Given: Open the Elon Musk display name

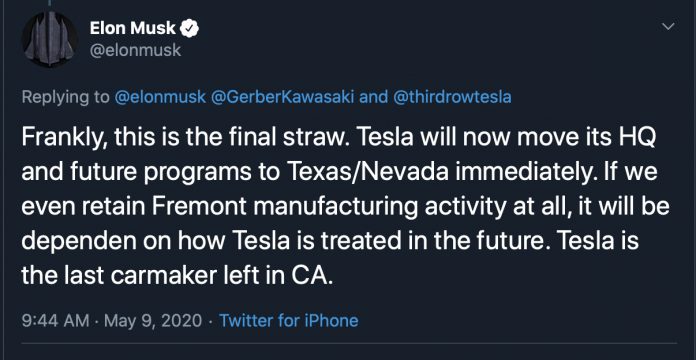Looking at the screenshot, I should click(133, 28).
